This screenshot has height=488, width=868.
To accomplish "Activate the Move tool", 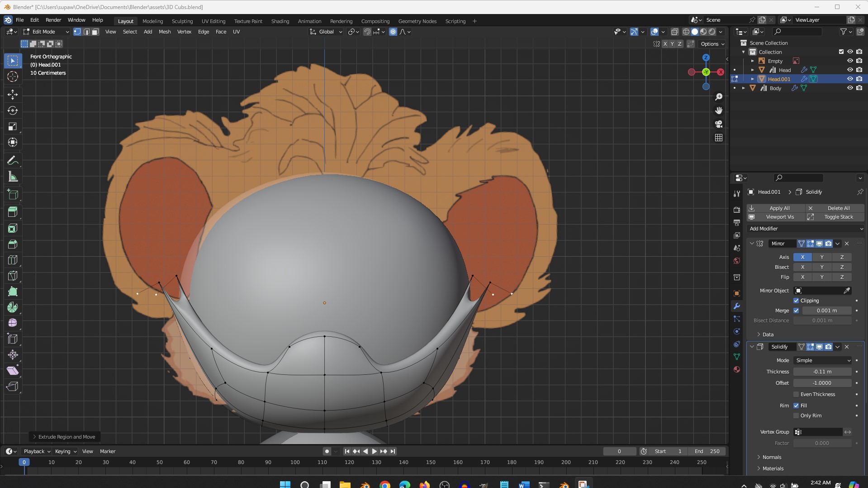I will pos(13,94).
